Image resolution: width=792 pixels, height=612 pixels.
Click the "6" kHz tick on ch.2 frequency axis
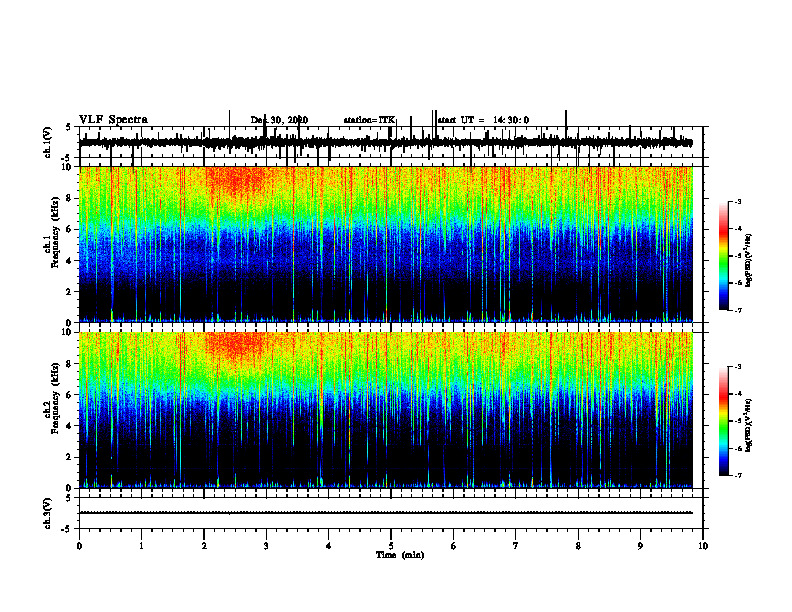pyautogui.click(x=70, y=395)
